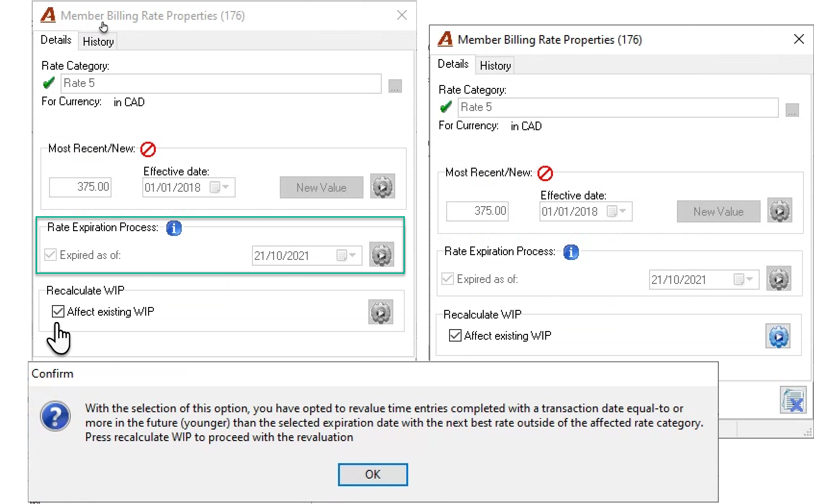Image resolution: width=814 pixels, height=504 pixels.
Task: Confirm the dialog with OK
Action: coord(373,475)
